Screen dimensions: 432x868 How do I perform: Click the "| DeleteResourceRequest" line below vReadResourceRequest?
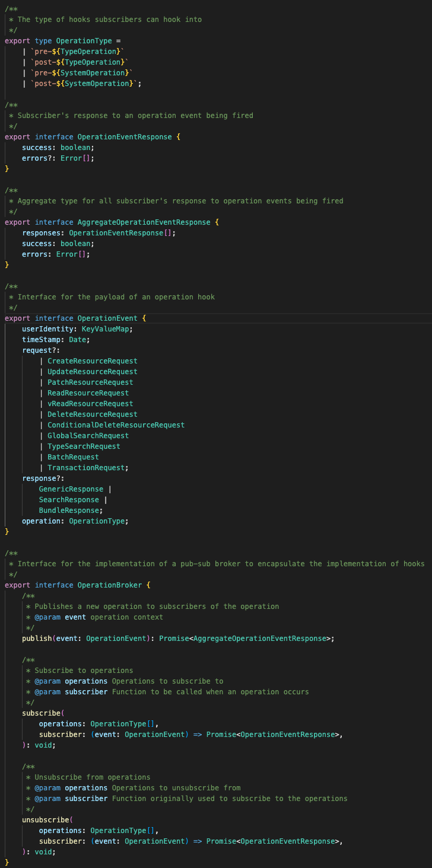point(88,414)
